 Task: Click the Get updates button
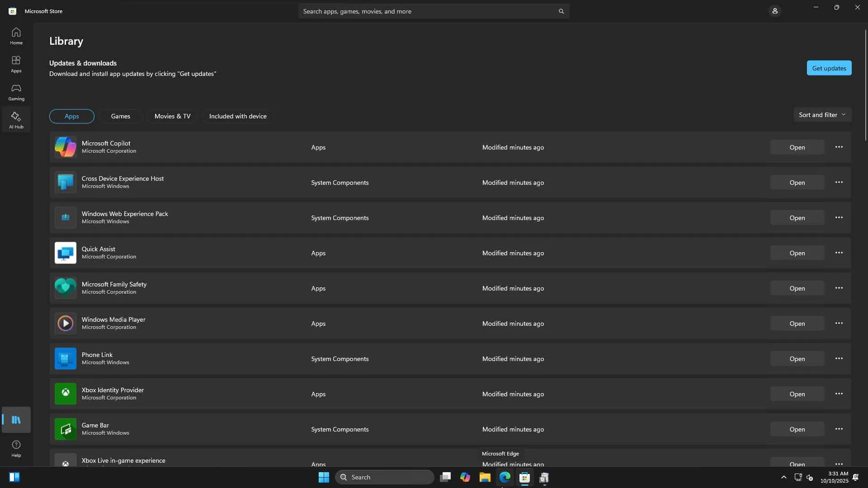point(829,68)
